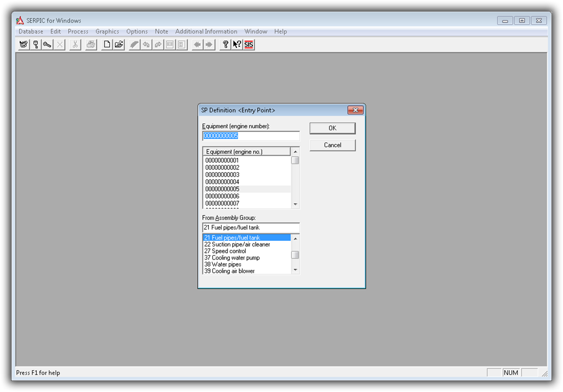
Task: Click assembly group list scroll down arrow
Action: (x=295, y=269)
